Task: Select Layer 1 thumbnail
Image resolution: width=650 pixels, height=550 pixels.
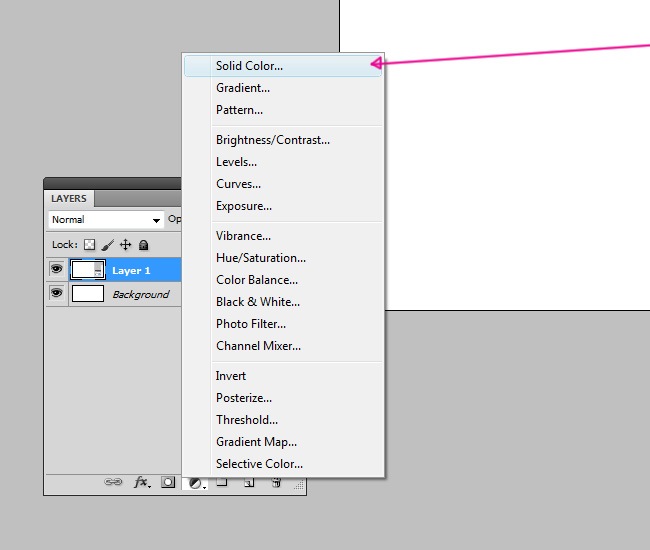Action: 88,270
